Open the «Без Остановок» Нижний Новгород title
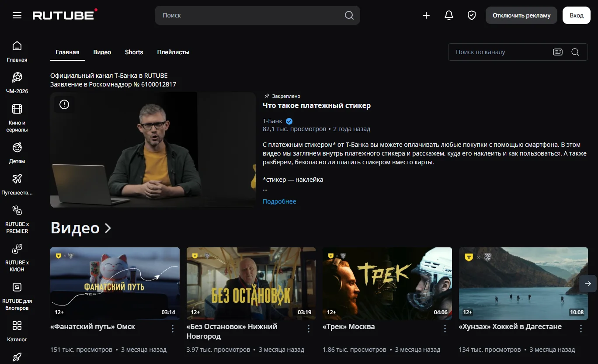The height and width of the screenshot is (364, 598). (x=232, y=332)
